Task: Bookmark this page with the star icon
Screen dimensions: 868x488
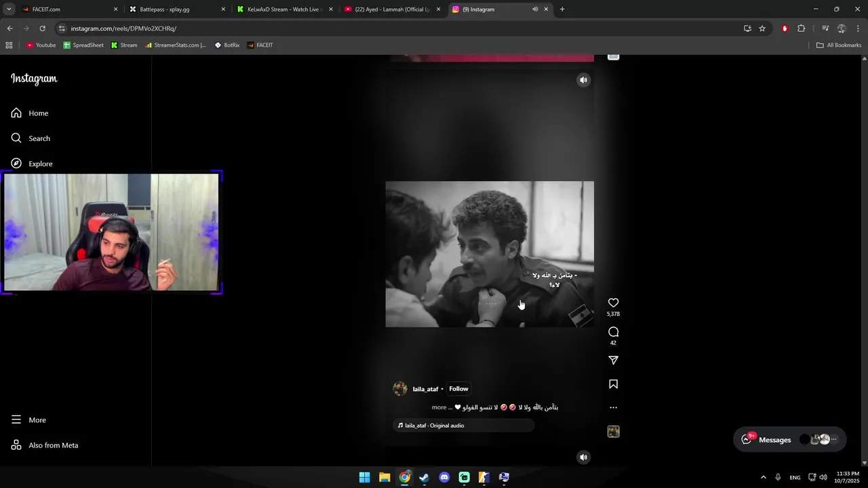Action: pyautogui.click(x=762, y=28)
